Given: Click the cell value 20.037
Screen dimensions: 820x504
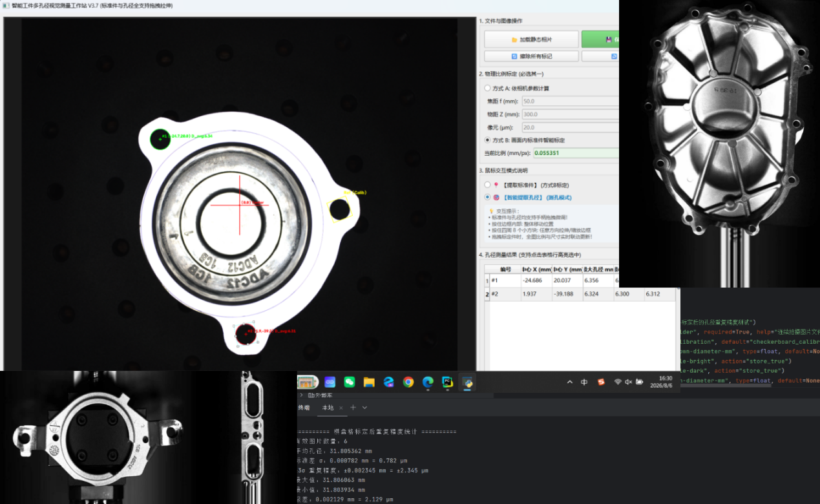Looking at the screenshot, I should 567,281.
